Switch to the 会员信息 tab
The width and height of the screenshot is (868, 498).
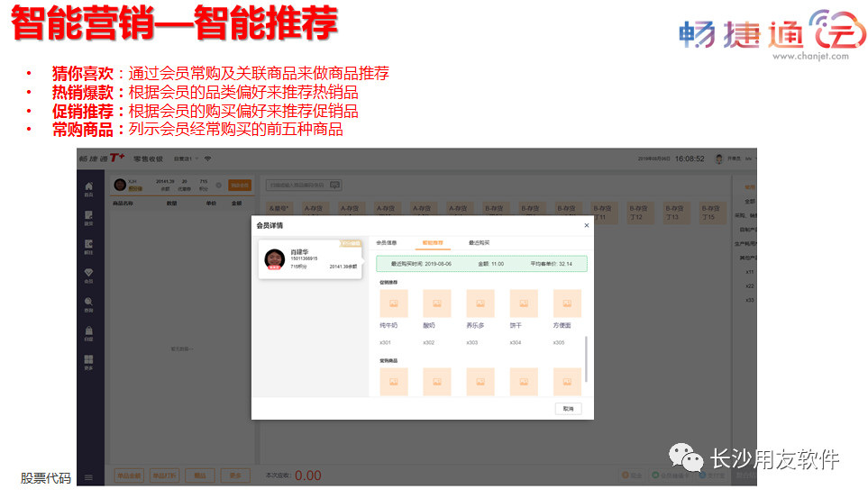tap(387, 242)
